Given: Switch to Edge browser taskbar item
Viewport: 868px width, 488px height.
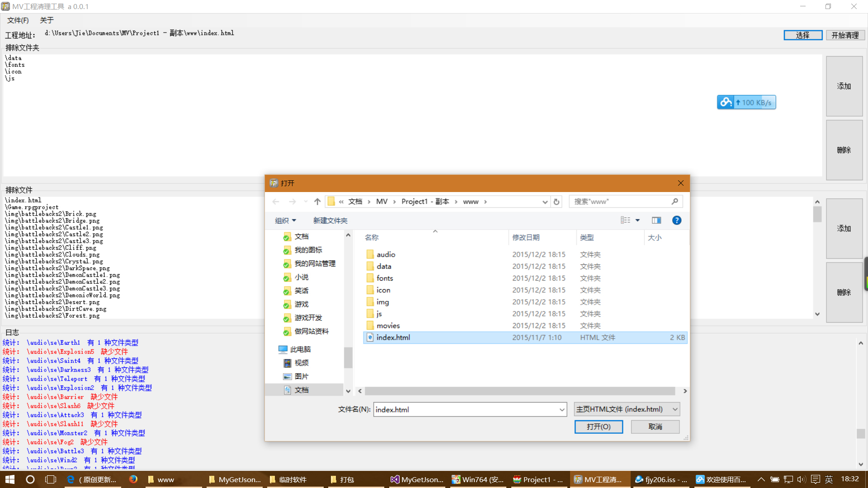Looking at the screenshot, I should click(x=93, y=479).
